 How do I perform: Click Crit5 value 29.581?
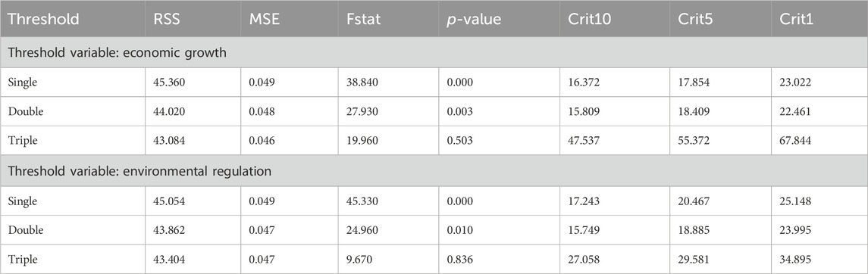pos(694,259)
